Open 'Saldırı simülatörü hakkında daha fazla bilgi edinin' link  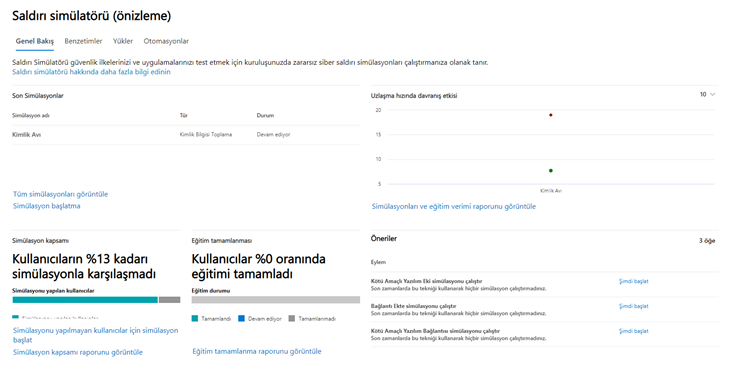coord(91,72)
